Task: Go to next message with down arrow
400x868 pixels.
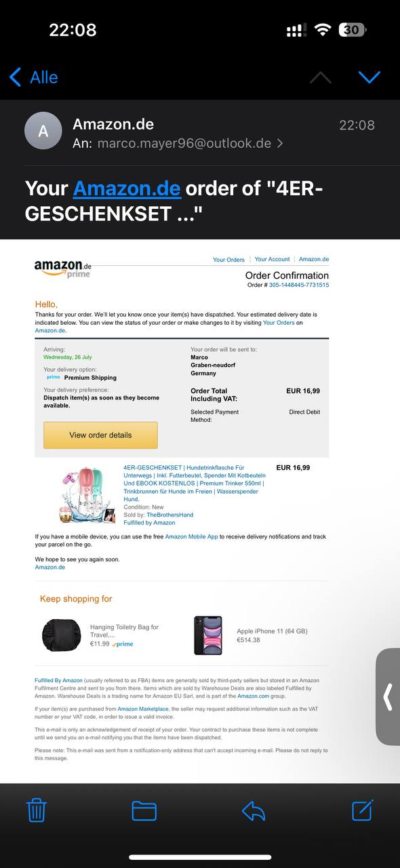Action: (369, 77)
